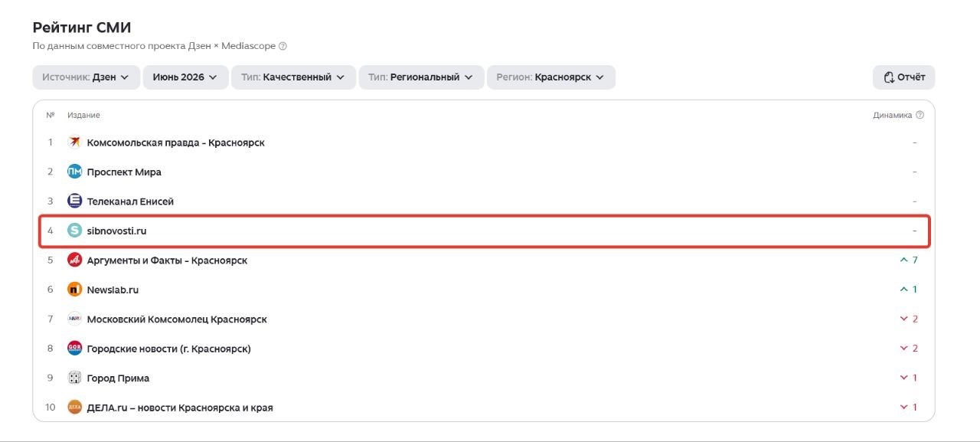Click the Городские новости logo icon
The image size is (980, 442).
pyautogui.click(x=74, y=349)
